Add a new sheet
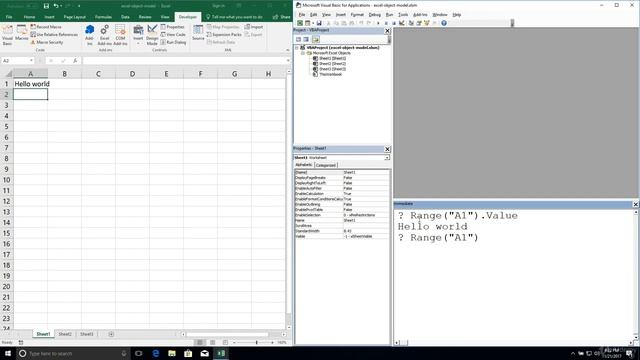The height and width of the screenshot is (360, 640). tap(111, 334)
